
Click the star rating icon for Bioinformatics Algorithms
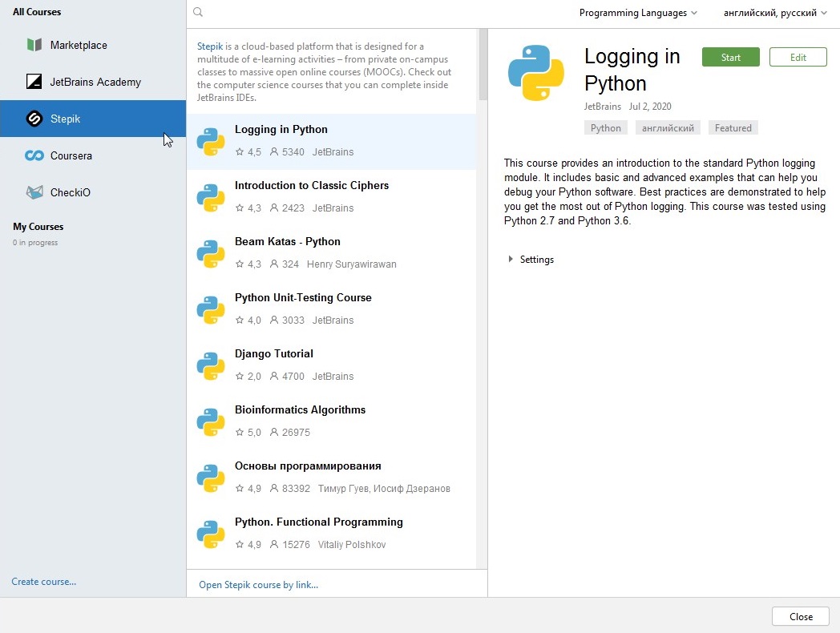[240, 432]
